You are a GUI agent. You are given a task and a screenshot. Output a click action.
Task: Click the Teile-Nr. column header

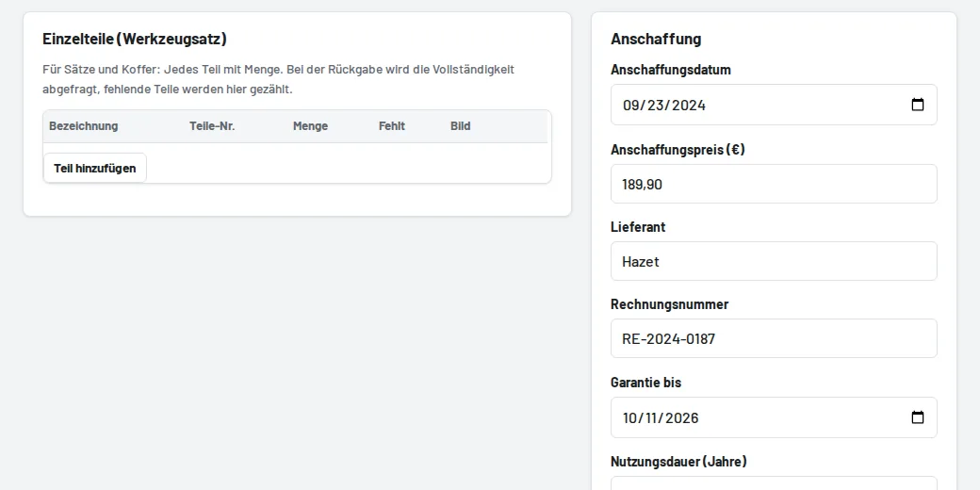point(212,126)
